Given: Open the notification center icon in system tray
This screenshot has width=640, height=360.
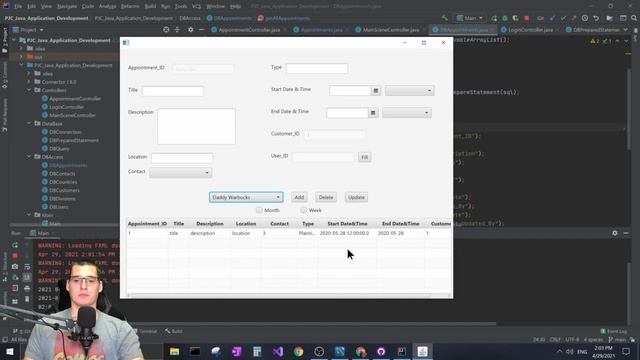Looking at the screenshot, I should pos(626,351).
